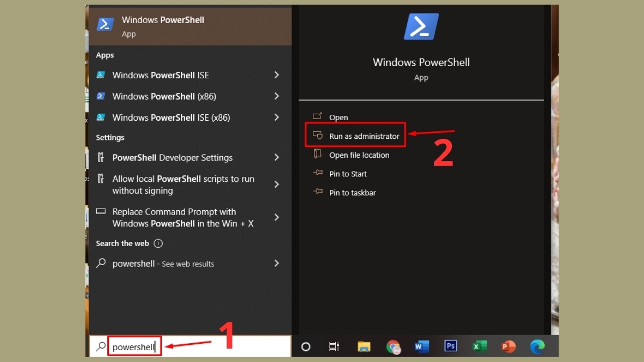
Task: Expand Windows PowerShell ISE (x86) options arrow
Action: pyautogui.click(x=276, y=117)
